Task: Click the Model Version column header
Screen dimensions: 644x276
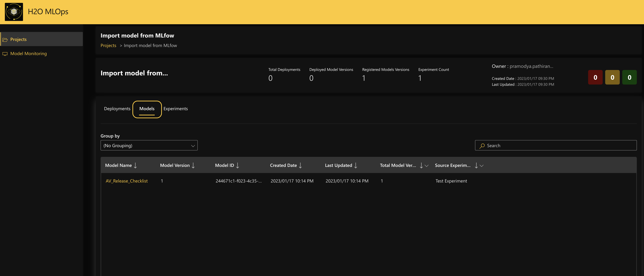Action: click(x=175, y=165)
